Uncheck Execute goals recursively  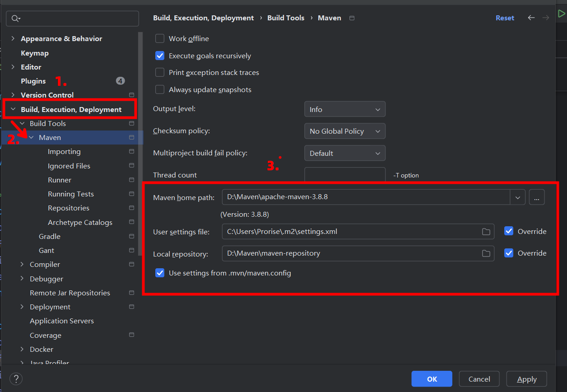160,56
